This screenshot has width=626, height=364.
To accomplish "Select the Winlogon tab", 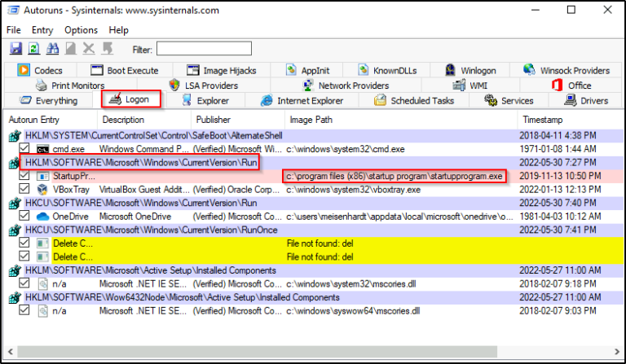I will [x=470, y=71].
